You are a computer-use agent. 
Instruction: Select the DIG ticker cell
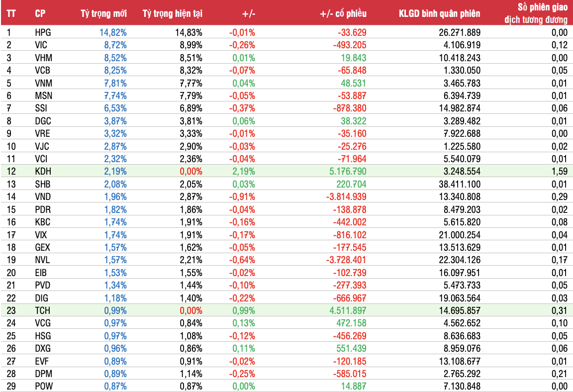tap(41, 298)
